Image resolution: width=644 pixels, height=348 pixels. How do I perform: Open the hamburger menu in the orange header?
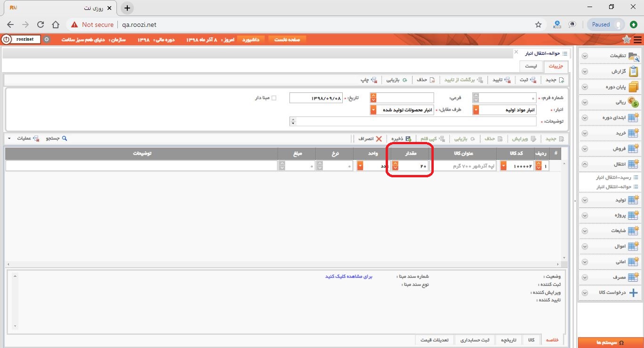coord(637,40)
